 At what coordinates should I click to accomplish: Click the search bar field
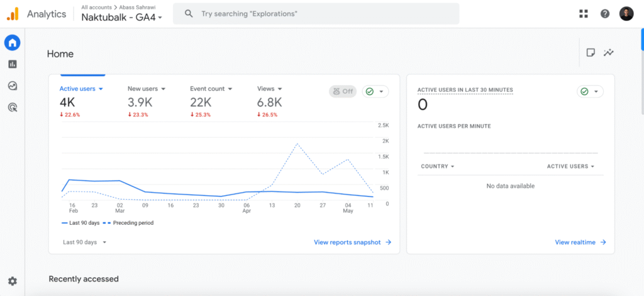316,14
